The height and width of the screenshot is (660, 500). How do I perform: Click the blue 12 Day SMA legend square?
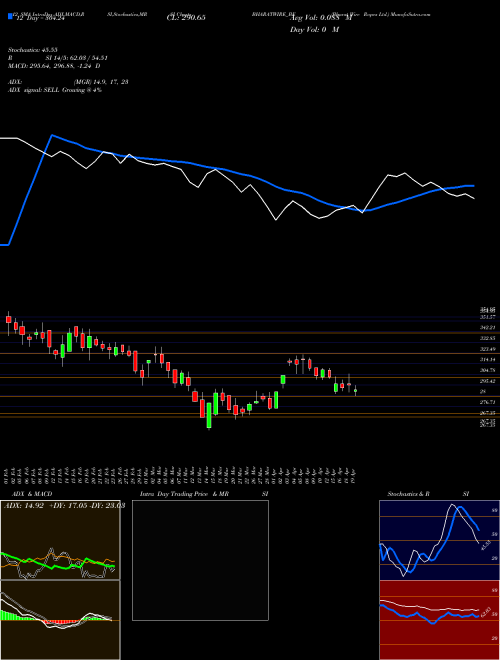point(10,17)
